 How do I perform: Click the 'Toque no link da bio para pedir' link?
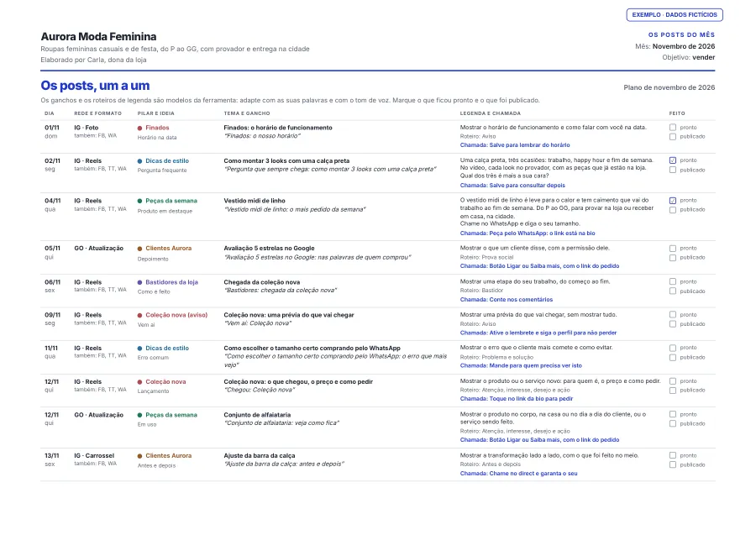(517, 399)
